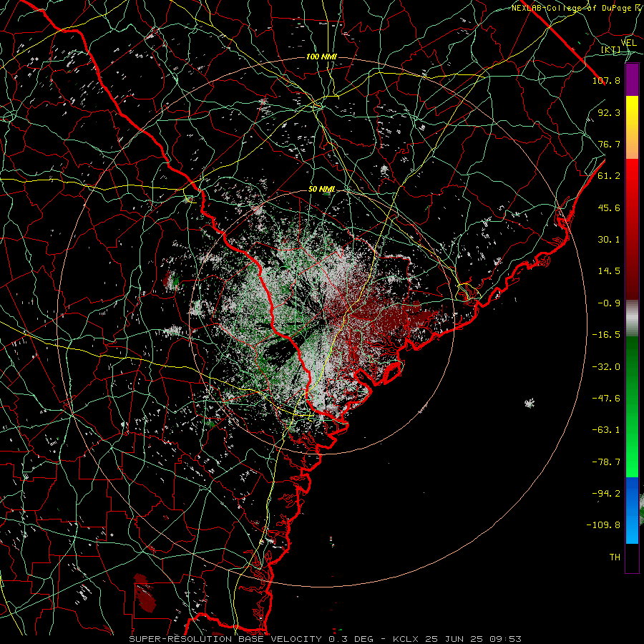644x644 pixels.
Task: Click the isolated gray echo offshore to the east
Action: (x=530, y=404)
